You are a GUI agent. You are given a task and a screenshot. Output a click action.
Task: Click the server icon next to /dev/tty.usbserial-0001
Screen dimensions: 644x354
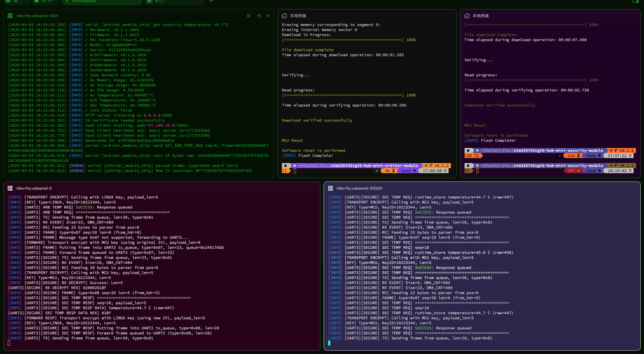coord(10,16)
